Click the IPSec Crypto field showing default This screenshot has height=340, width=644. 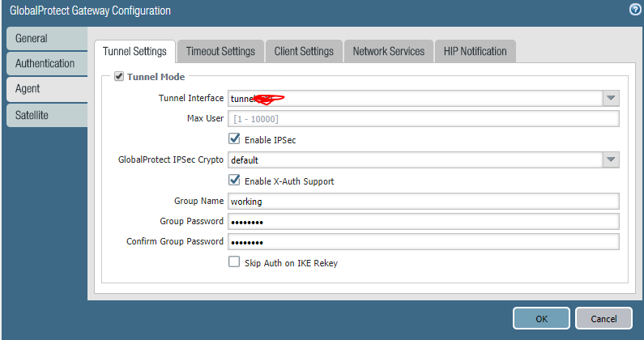(x=416, y=159)
